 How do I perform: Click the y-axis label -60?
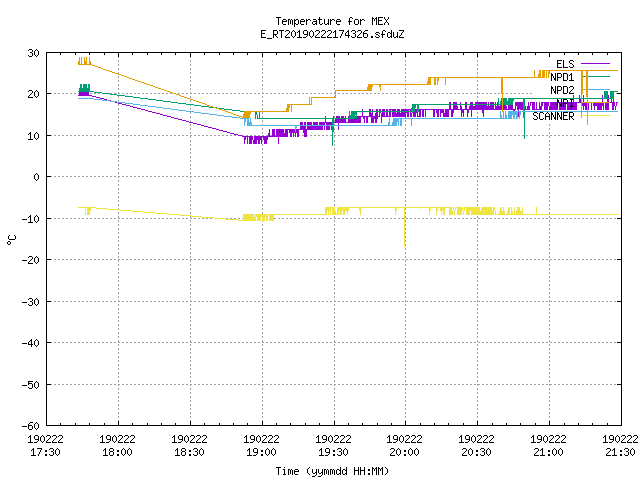pos(31,426)
